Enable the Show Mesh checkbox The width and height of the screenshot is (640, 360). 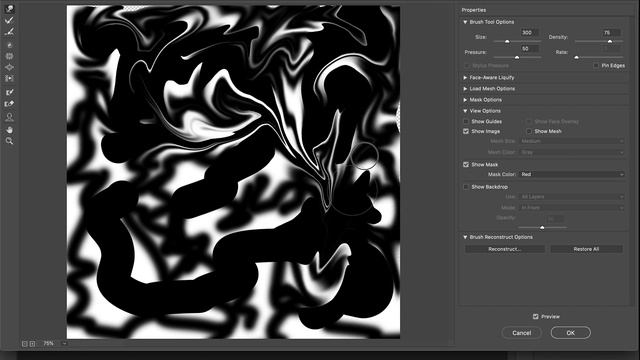pyautogui.click(x=529, y=131)
